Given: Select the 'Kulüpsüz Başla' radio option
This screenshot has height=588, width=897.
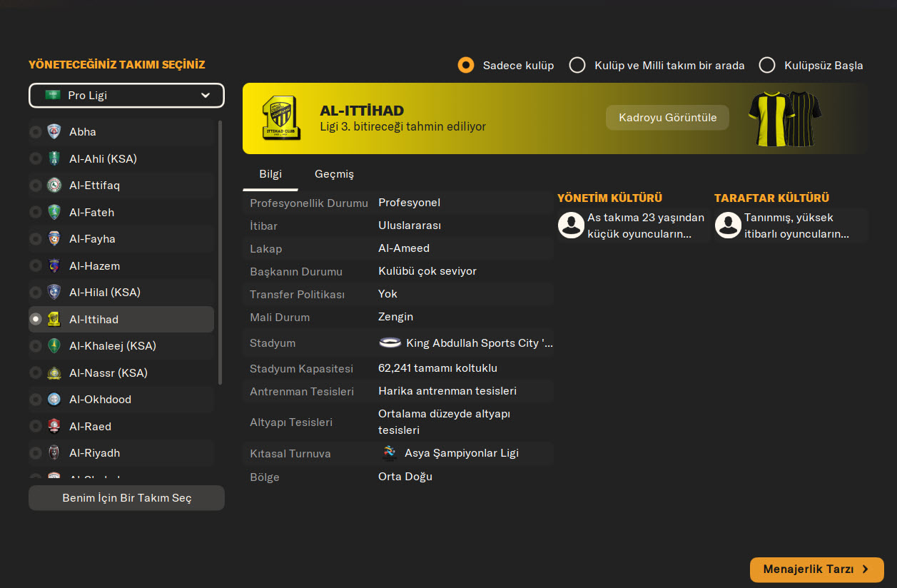Looking at the screenshot, I should (x=767, y=66).
